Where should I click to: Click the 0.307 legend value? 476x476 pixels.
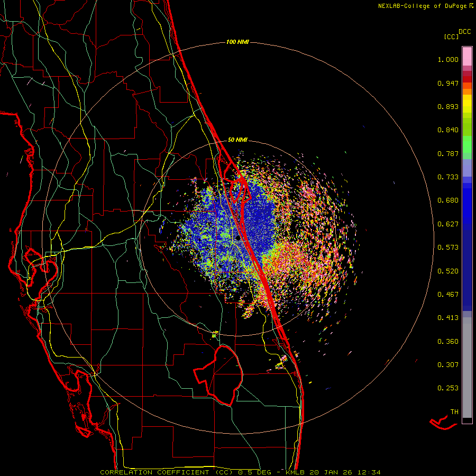pyautogui.click(x=448, y=365)
